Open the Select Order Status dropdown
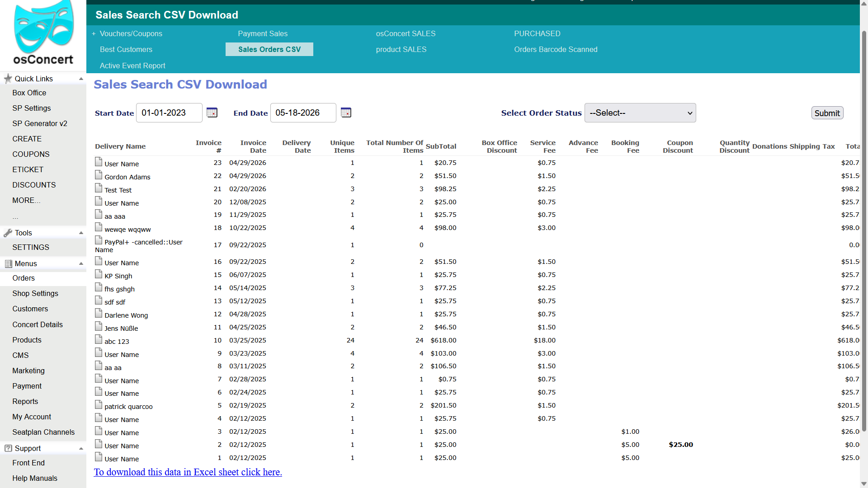The height and width of the screenshot is (488, 868). (640, 113)
